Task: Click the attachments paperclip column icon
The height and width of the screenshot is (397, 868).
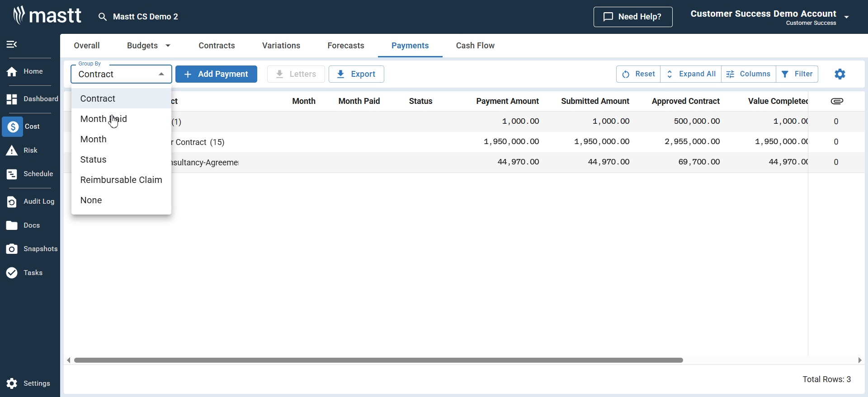Action: tap(837, 101)
